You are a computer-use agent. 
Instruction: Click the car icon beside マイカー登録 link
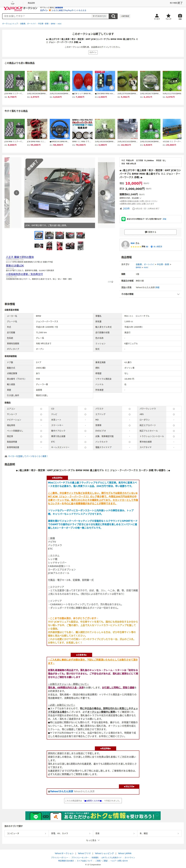pos(6,456)
